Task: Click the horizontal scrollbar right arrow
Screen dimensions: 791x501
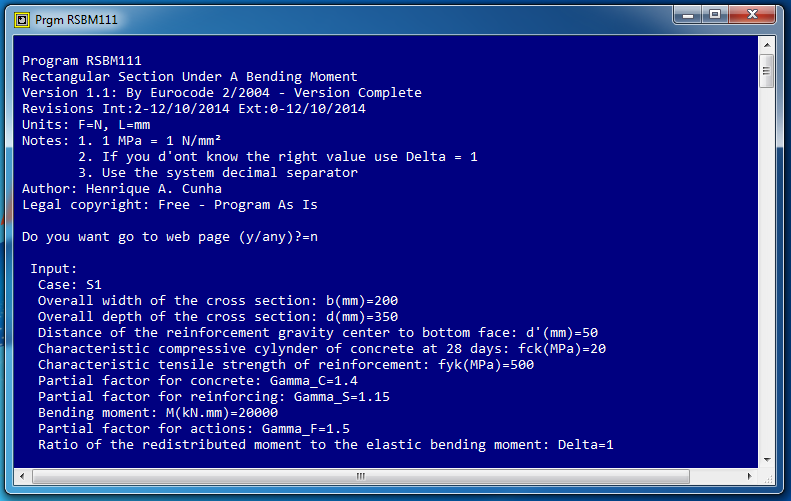Action: click(x=749, y=476)
